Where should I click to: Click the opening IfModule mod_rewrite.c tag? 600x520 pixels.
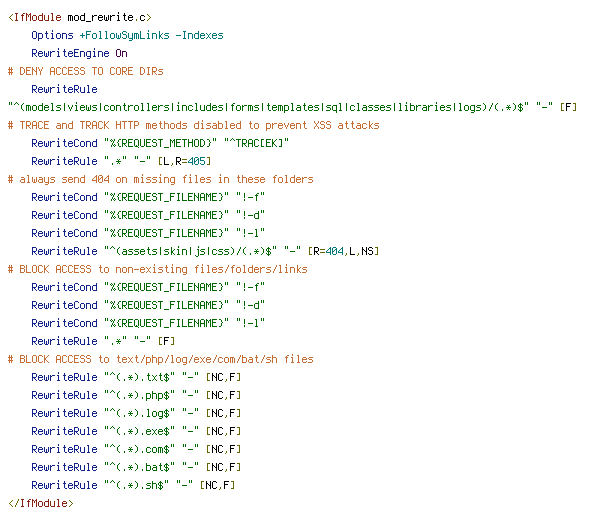[x=80, y=18]
